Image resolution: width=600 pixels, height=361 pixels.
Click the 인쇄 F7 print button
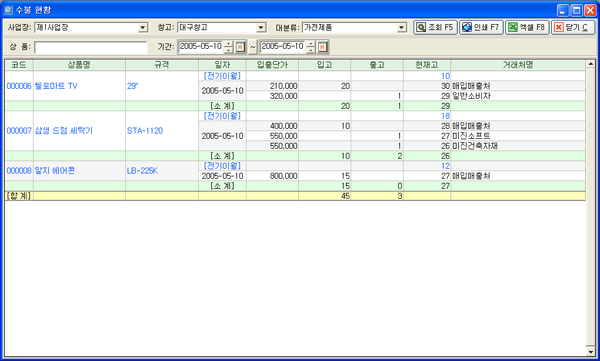click(481, 28)
